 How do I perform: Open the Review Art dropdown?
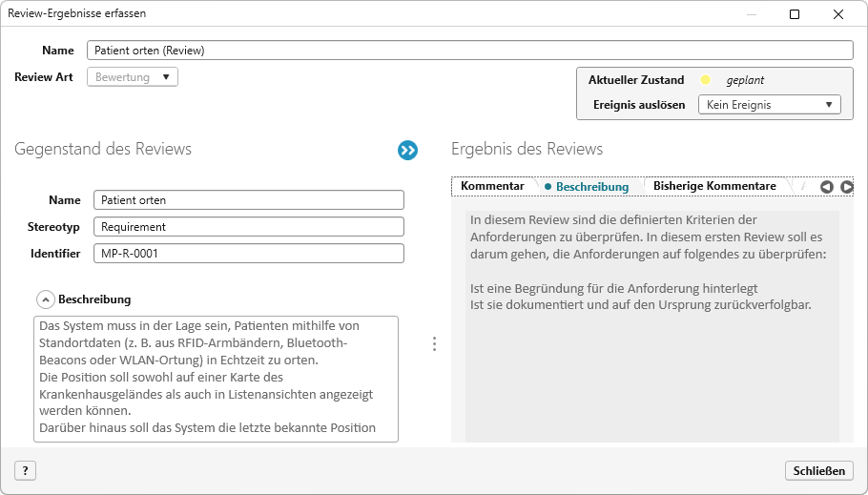pos(133,77)
